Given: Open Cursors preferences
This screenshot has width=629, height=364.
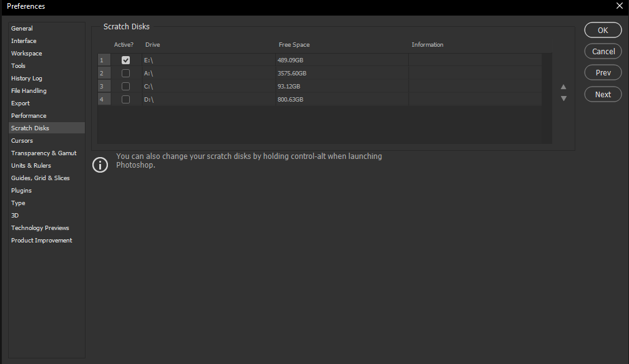Looking at the screenshot, I should 22,141.
